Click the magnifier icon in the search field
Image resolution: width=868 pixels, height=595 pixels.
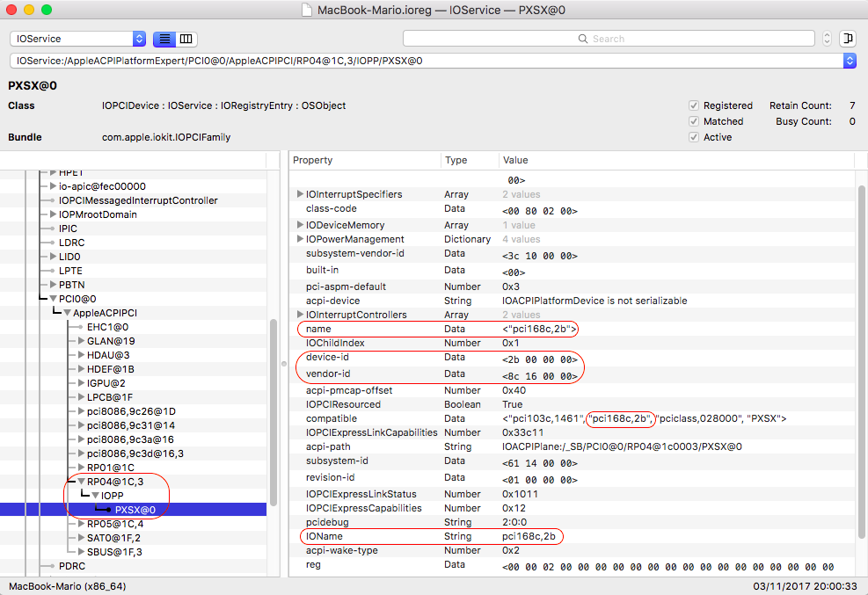pos(582,39)
